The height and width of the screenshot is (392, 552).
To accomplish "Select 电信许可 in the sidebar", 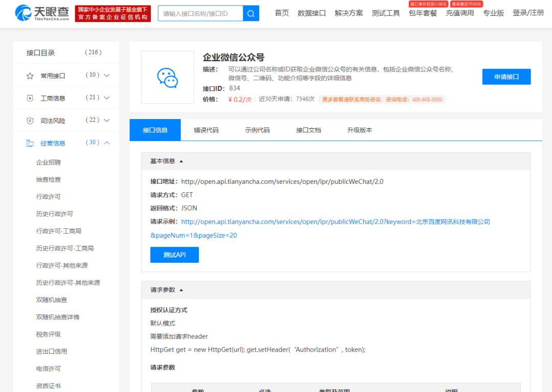I will 48,369.
